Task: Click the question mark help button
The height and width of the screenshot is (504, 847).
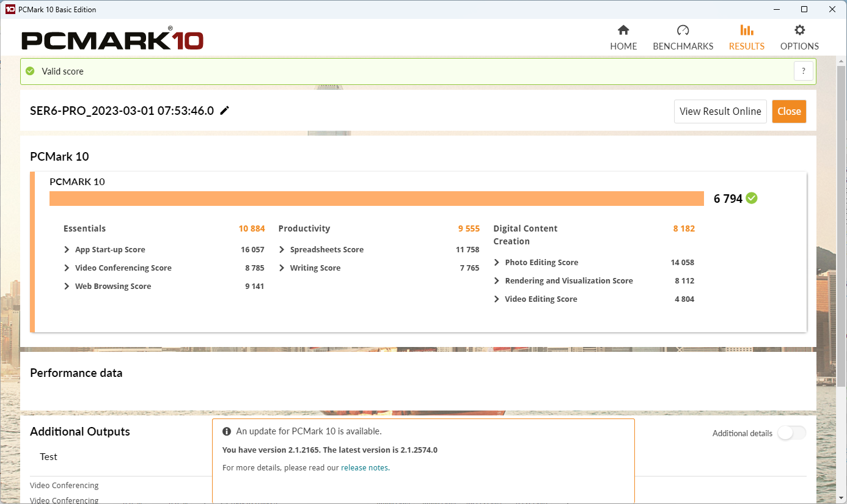Action: (804, 71)
